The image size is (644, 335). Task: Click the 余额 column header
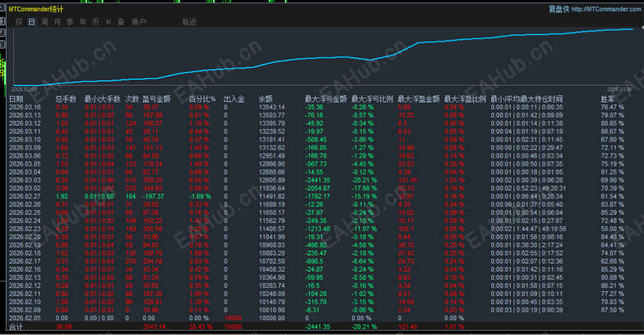point(266,99)
